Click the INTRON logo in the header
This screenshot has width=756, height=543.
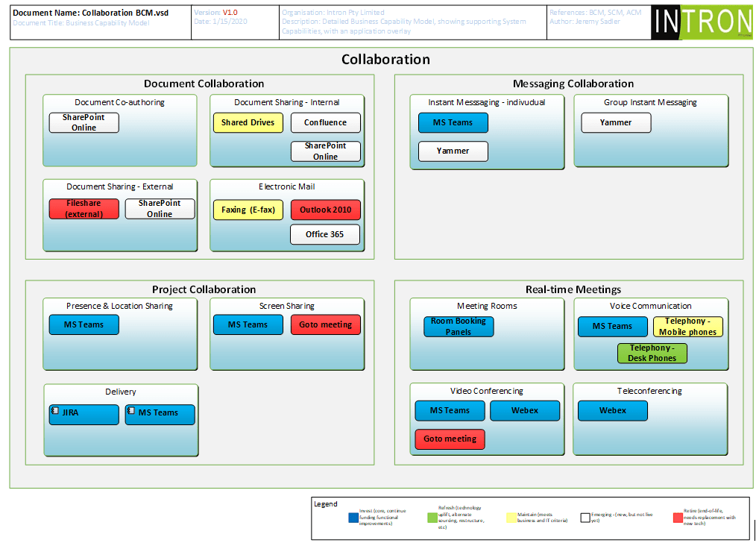[x=703, y=22]
